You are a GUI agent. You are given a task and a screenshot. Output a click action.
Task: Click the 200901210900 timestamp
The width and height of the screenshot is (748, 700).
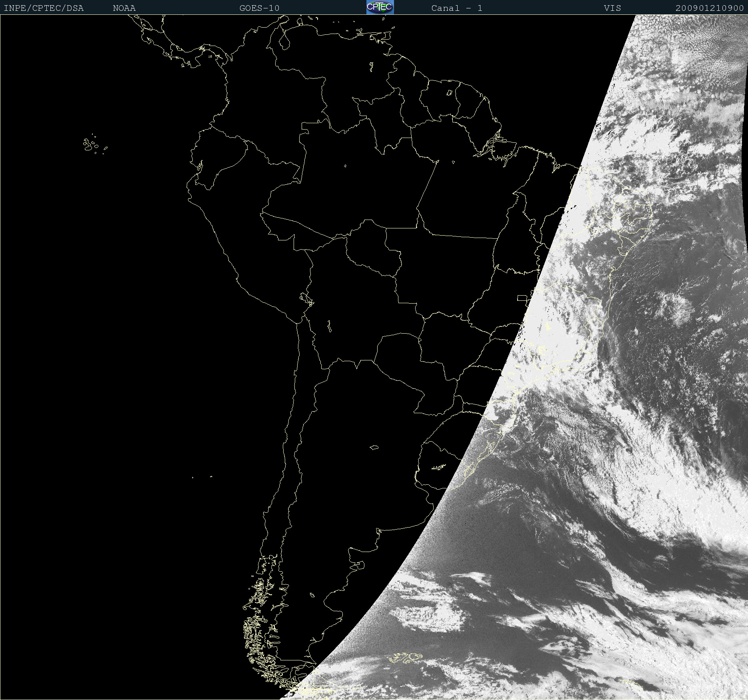[710, 8]
